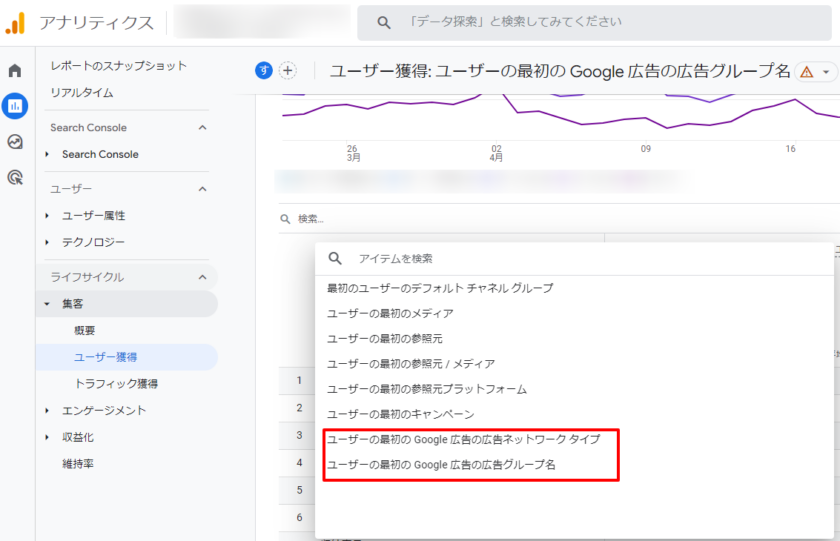Open the Advertising icon in left rail
This screenshot has height=541, width=840.
coord(15,177)
